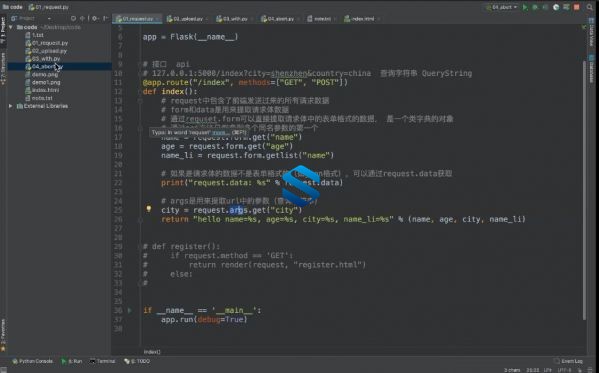The image size is (599, 373).
Task: Click the green run gutter arrow on line 36
Action: (130, 311)
